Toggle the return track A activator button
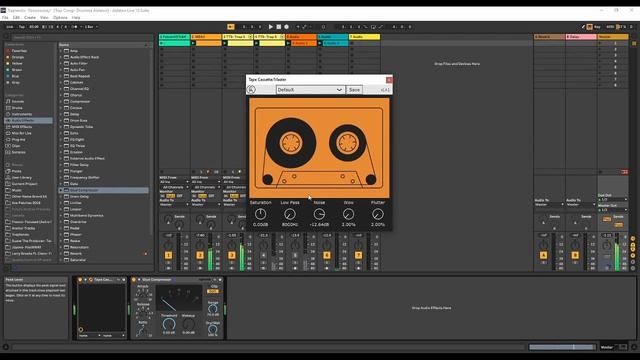640x360 pixels. click(543, 255)
